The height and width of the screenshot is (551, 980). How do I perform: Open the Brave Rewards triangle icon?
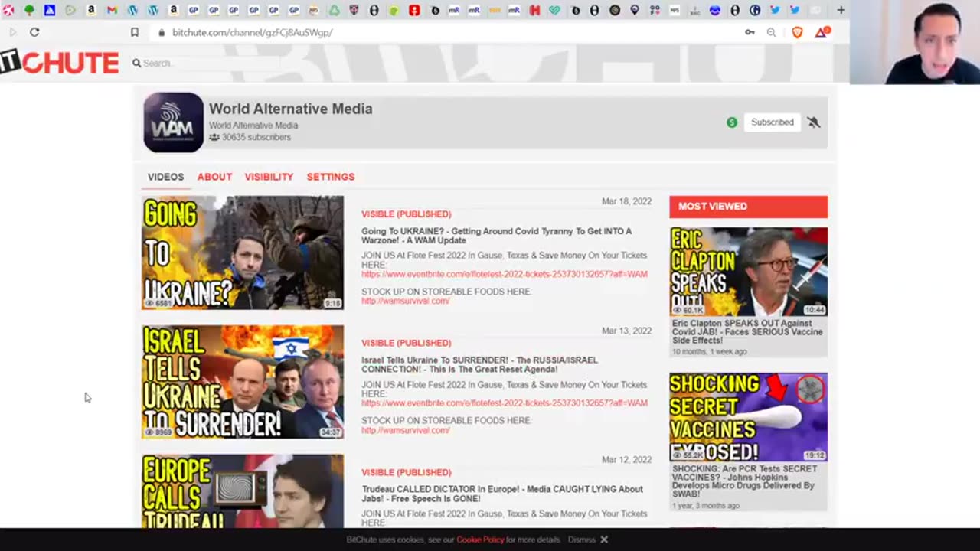(822, 32)
